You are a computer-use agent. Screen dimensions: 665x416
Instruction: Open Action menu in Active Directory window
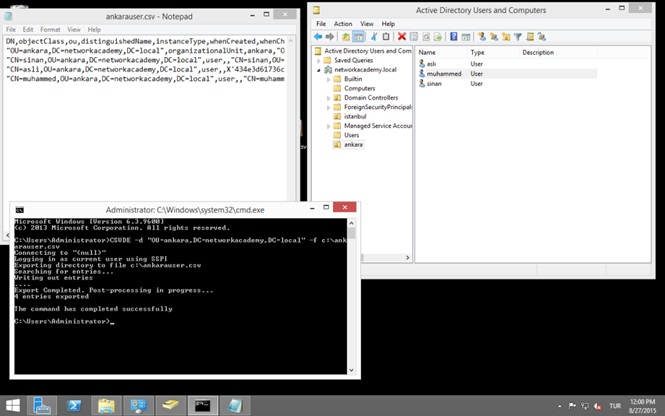click(343, 24)
